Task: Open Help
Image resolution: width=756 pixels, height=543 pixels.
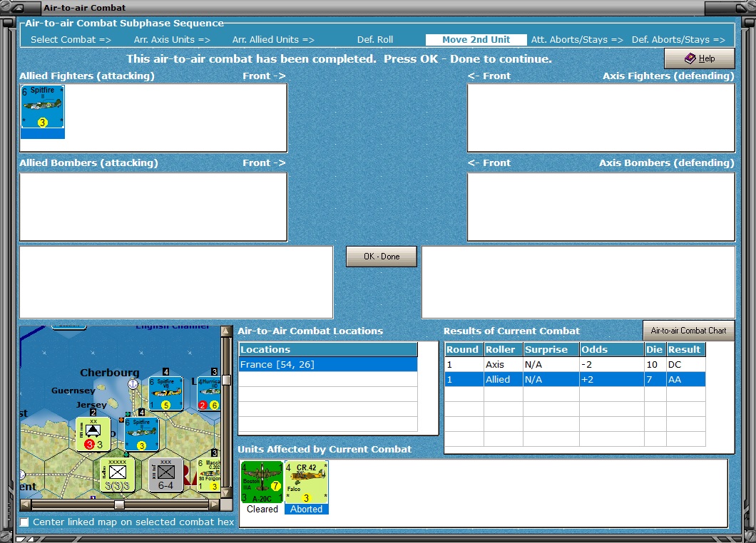Action: coord(700,58)
